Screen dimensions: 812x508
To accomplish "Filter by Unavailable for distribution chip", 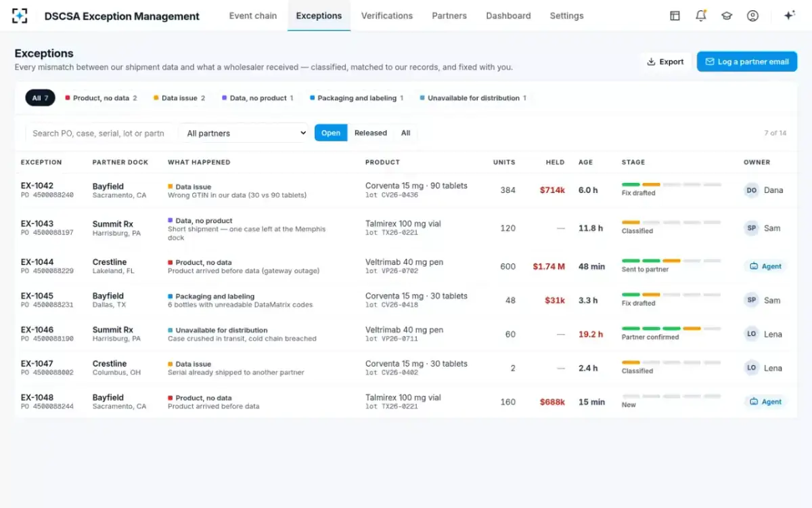I will pyautogui.click(x=473, y=98).
